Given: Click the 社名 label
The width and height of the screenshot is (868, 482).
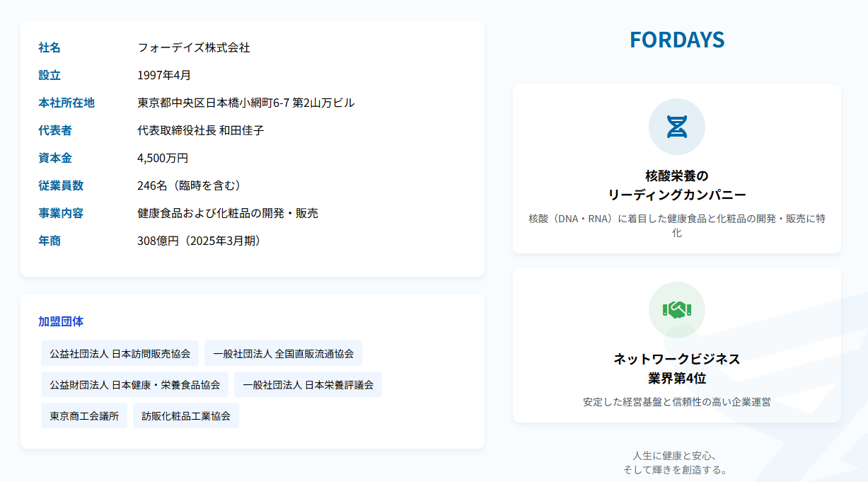Looking at the screenshot, I should 50,47.
